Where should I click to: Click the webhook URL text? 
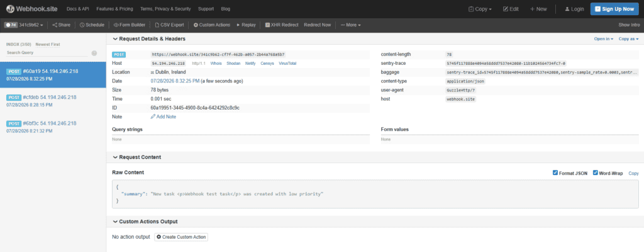[x=218, y=54]
